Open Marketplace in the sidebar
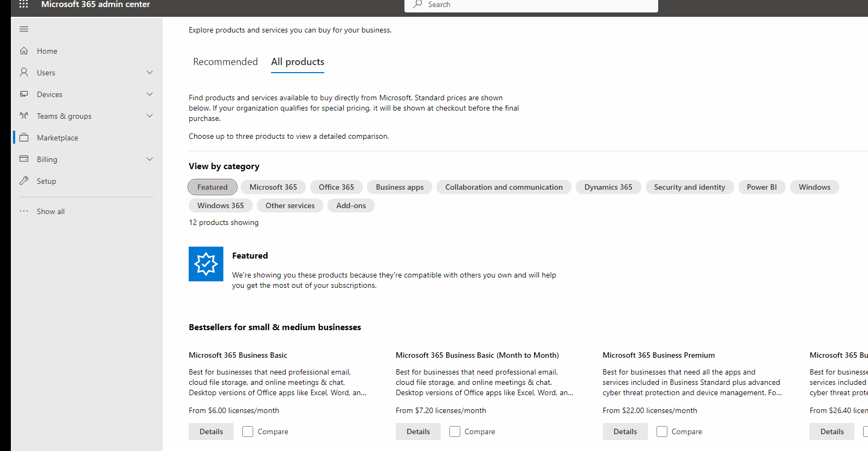 [87, 138]
